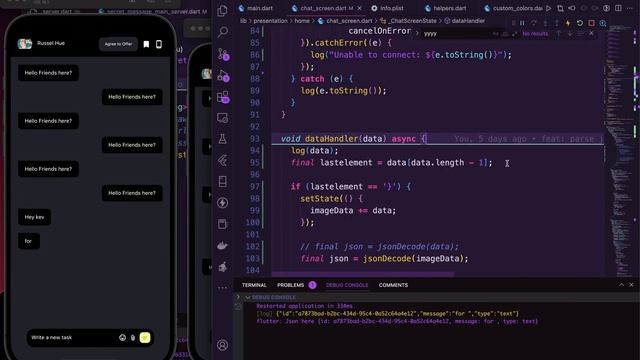The image size is (640, 360).
Task: Expand the replace field in find widget
Action: [x=417, y=34]
